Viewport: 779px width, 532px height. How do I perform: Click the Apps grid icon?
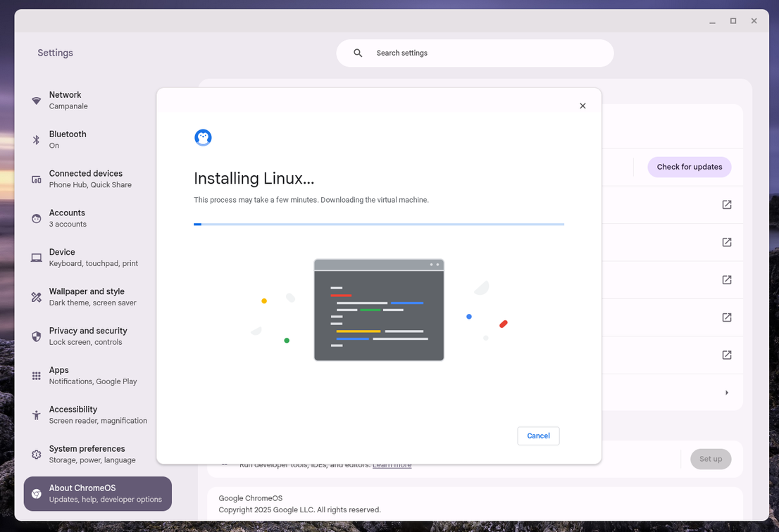click(x=36, y=376)
